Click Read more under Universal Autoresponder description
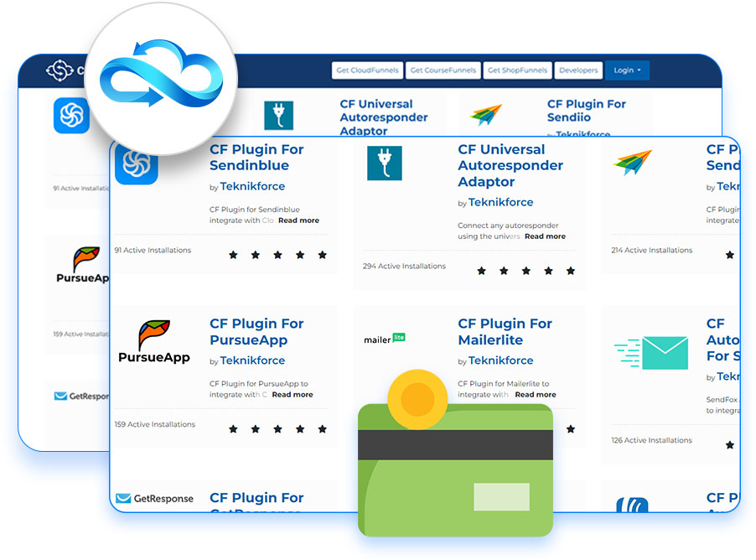Viewport: 756px width, 560px height. [545, 236]
